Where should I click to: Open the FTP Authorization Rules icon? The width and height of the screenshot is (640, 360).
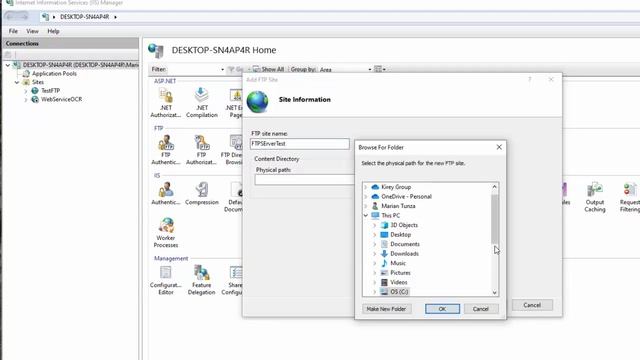click(201, 150)
